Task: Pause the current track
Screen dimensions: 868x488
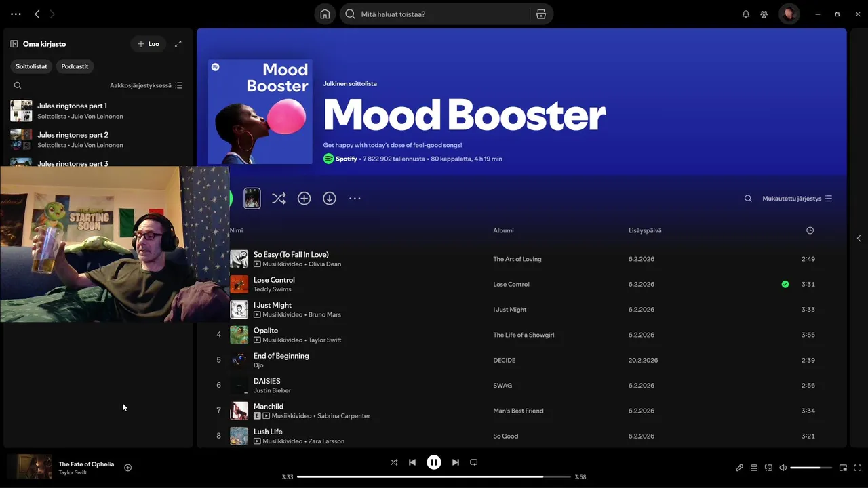Action: pos(434,462)
